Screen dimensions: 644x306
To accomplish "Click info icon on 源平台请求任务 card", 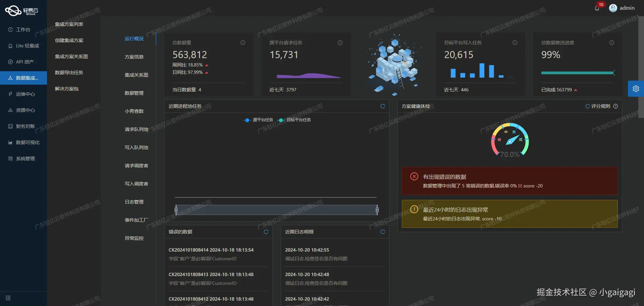I will coord(340,43).
